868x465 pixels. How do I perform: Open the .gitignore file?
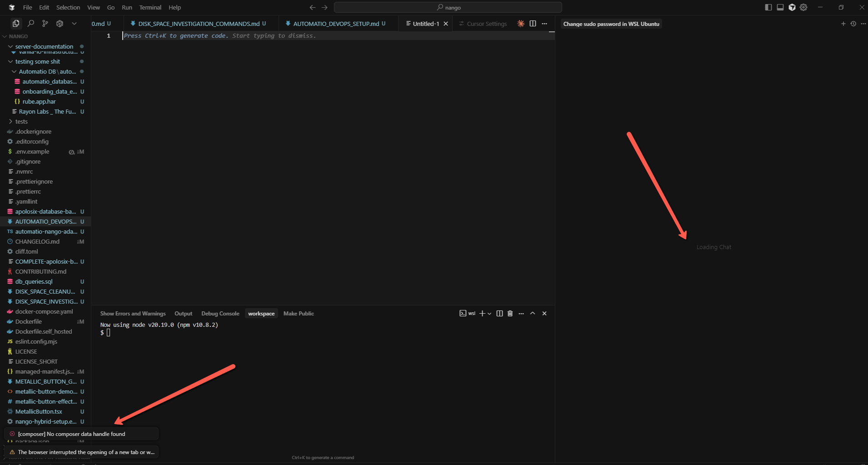(28, 161)
